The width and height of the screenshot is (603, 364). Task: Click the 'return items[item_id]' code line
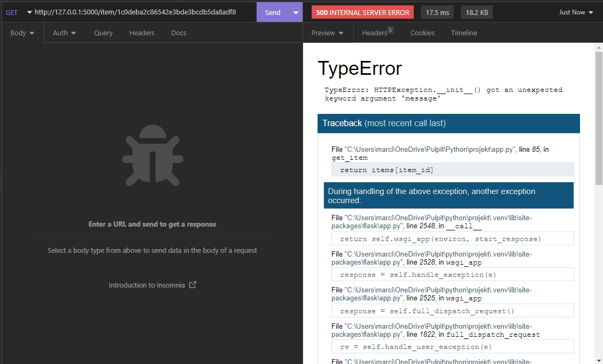[x=453, y=169]
